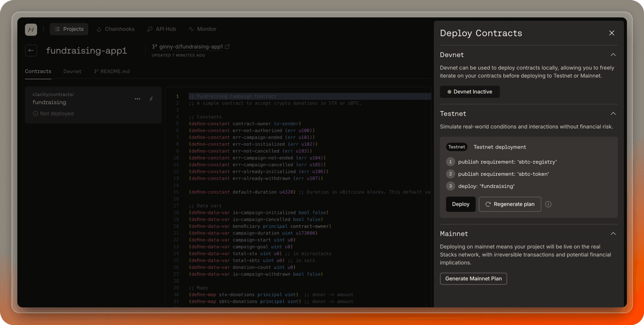Click Regenerate plan button
This screenshot has width=644, height=325.
(x=510, y=204)
